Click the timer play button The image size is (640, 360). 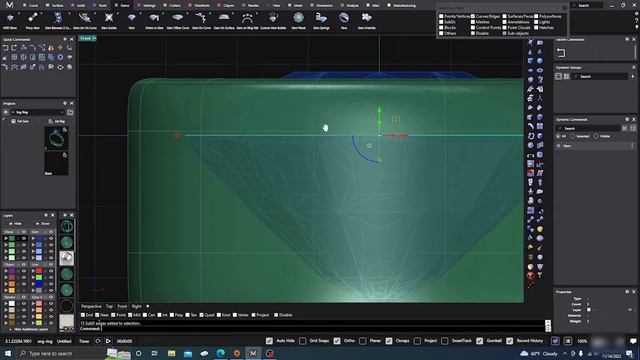click(108, 341)
